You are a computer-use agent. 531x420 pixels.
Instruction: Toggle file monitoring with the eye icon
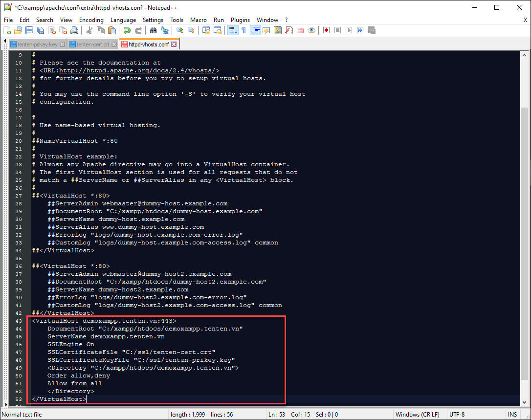pos(311,30)
